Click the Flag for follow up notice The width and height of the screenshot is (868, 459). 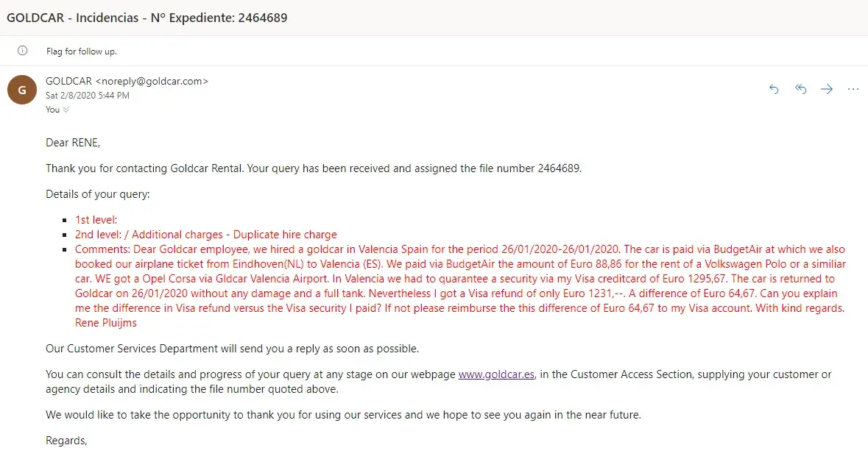click(x=82, y=51)
